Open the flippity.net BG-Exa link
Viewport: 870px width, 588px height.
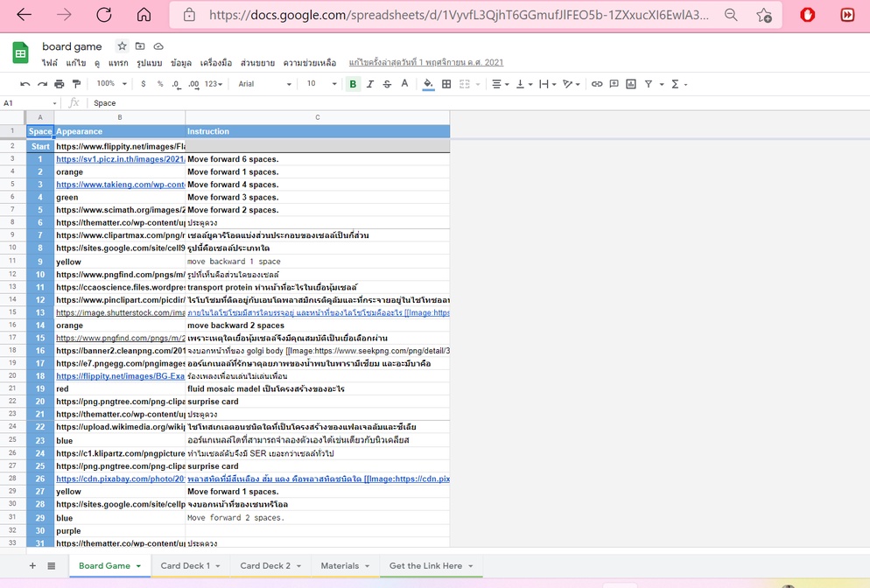pyautogui.click(x=121, y=376)
